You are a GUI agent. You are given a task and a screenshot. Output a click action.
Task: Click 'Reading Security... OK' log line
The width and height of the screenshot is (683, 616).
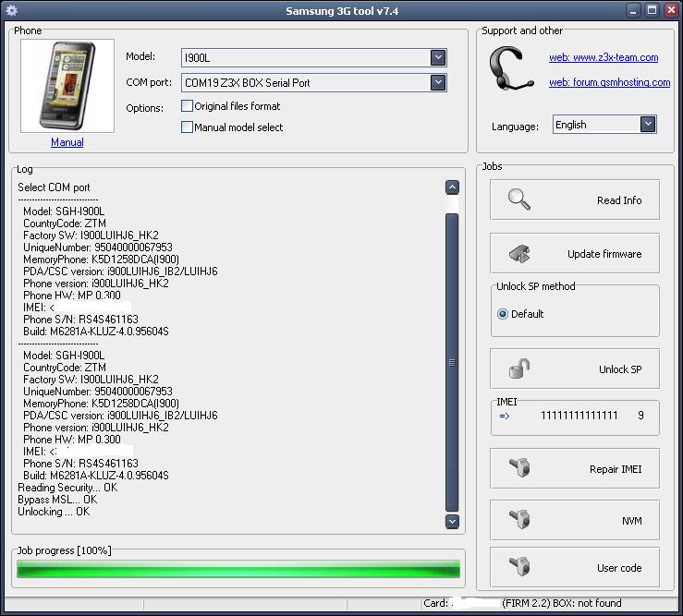click(67, 487)
